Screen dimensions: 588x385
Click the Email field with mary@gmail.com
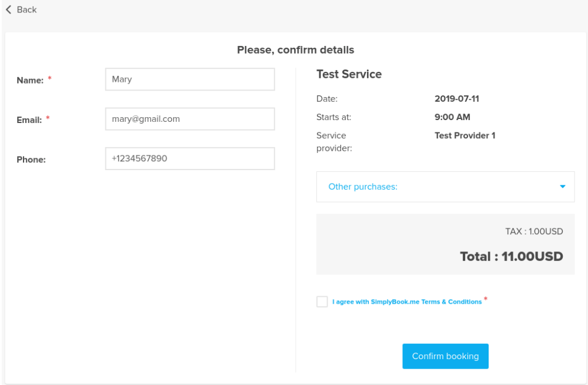point(189,119)
